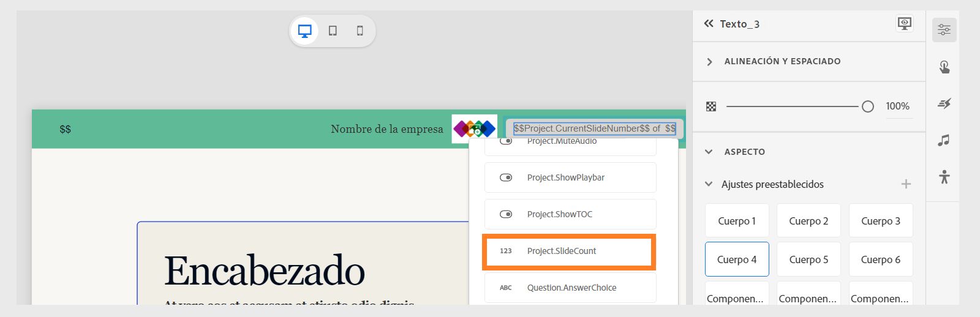This screenshot has height=317, width=980.
Task: Click the Nombre de la empresa text
Action: pos(387,129)
